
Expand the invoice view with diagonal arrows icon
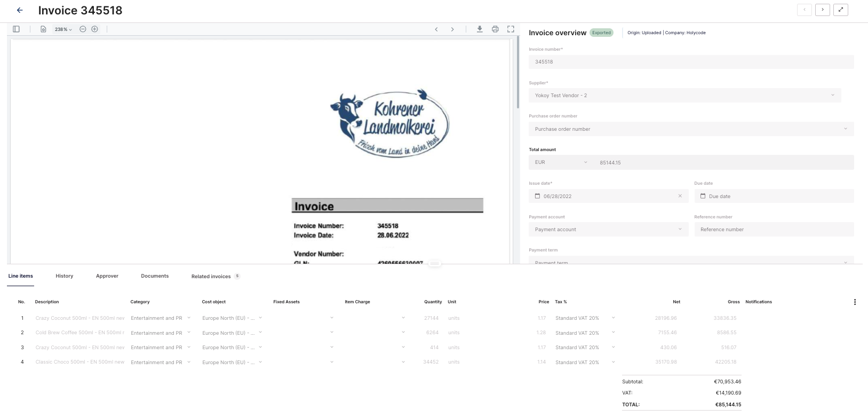coord(841,10)
